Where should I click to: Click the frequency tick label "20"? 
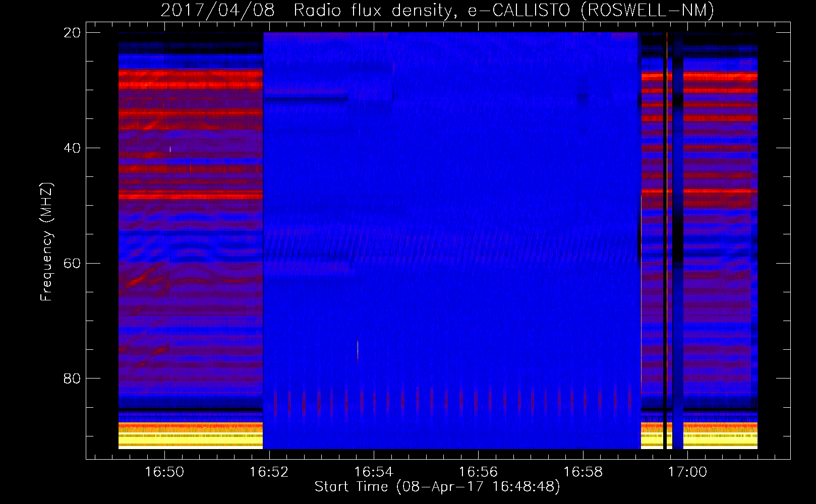coord(72,33)
